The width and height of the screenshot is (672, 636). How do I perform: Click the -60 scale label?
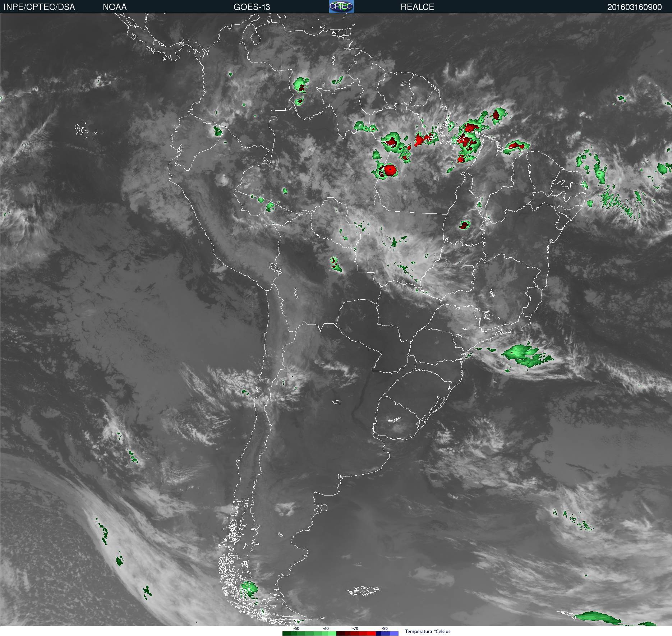[x=326, y=628]
